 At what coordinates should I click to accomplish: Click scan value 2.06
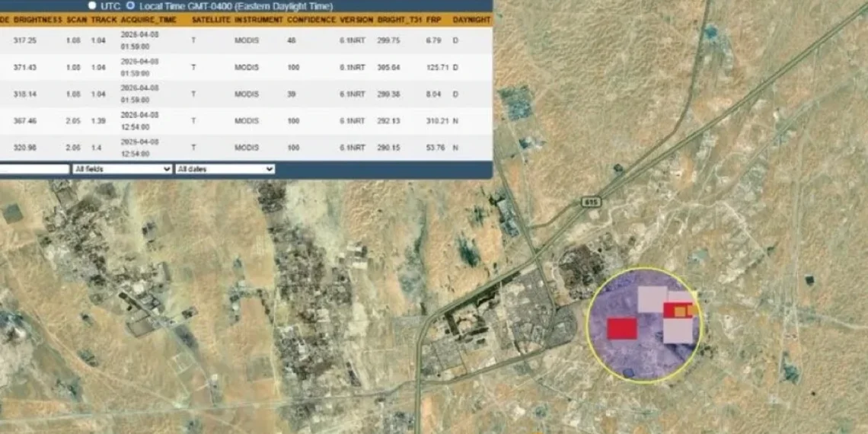[x=74, y=148]
